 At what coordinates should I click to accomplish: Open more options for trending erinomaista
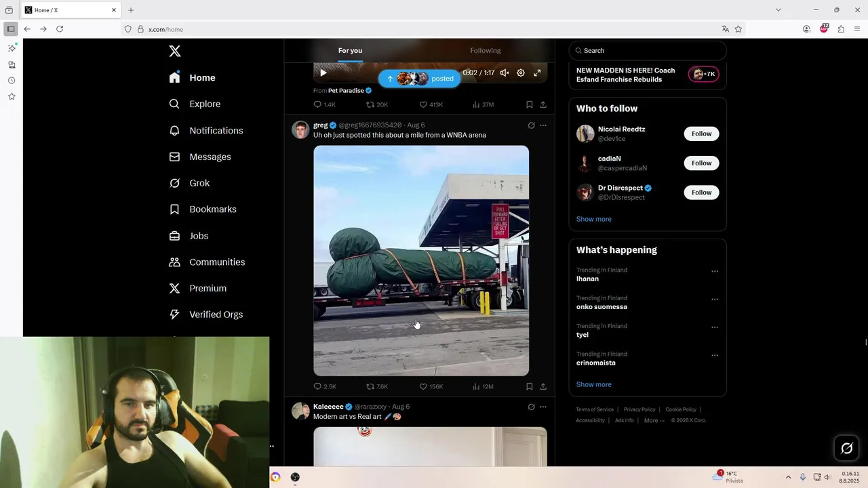tap(715, 355)
